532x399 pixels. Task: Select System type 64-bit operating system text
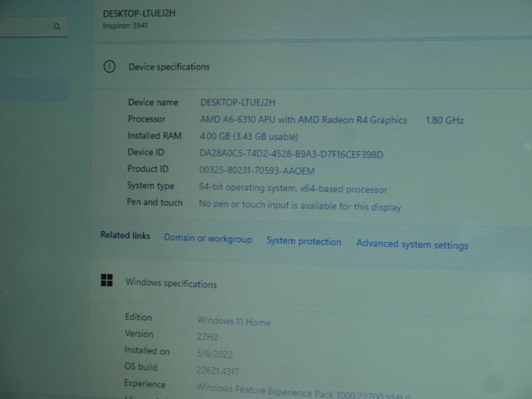pos(293,189)
